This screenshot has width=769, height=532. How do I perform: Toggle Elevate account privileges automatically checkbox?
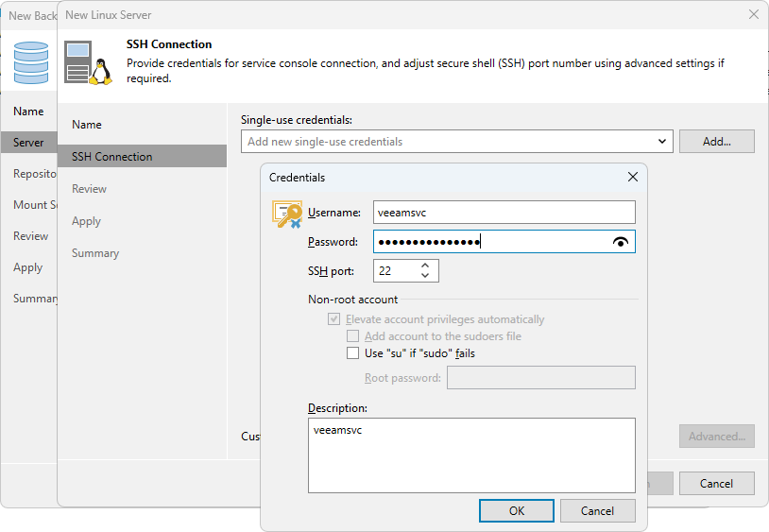(x=334, y=319)
